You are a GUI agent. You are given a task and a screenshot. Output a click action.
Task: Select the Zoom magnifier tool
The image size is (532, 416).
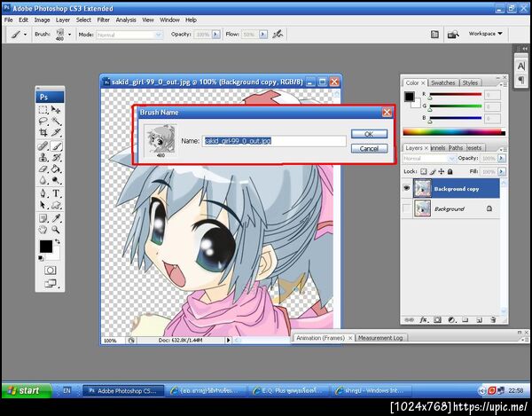(x=56, y=230)
